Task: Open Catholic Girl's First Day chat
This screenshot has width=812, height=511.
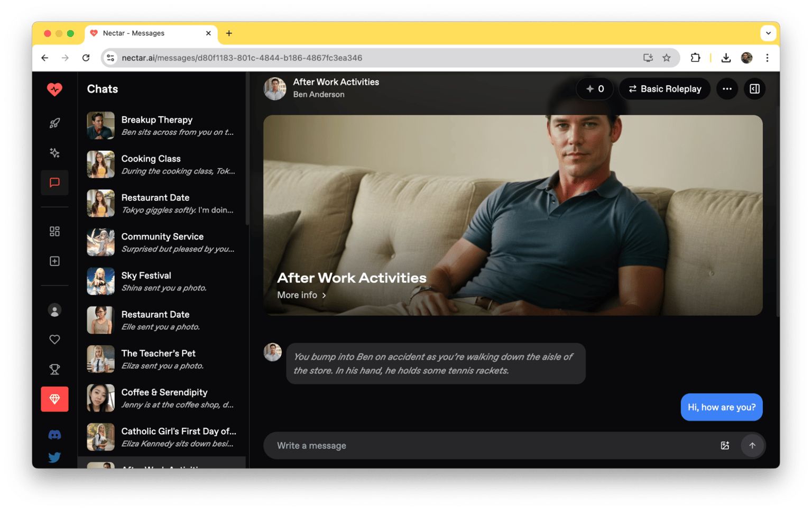Action: (x=162, y=437)
